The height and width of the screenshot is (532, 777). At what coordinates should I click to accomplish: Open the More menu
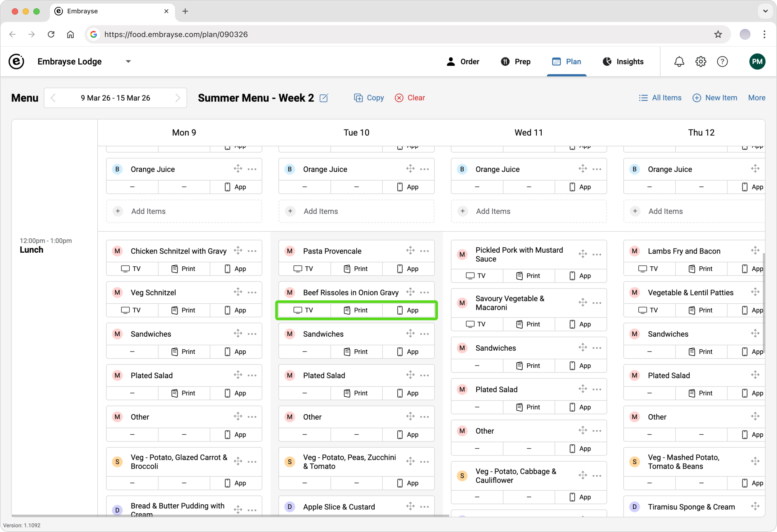tap(757, 98)
